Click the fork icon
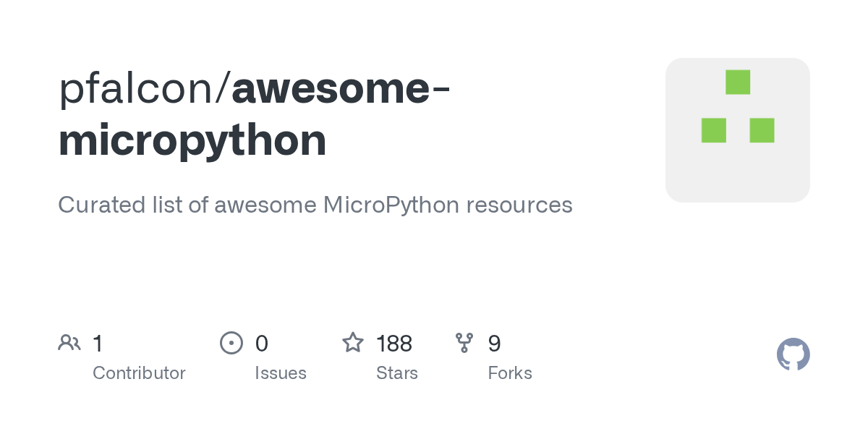 click(464, 343)
